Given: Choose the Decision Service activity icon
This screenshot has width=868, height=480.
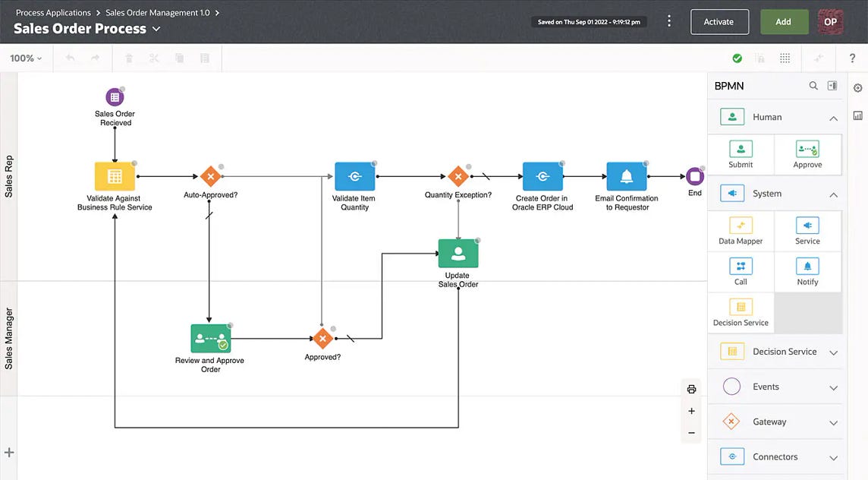Looking at the screenshot, I should [x=739, y=311].
